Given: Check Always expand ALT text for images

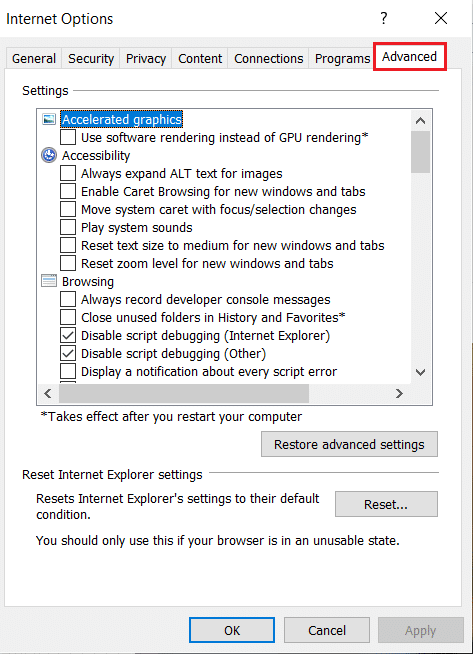Looking at the screenshot, I should 68,173.
